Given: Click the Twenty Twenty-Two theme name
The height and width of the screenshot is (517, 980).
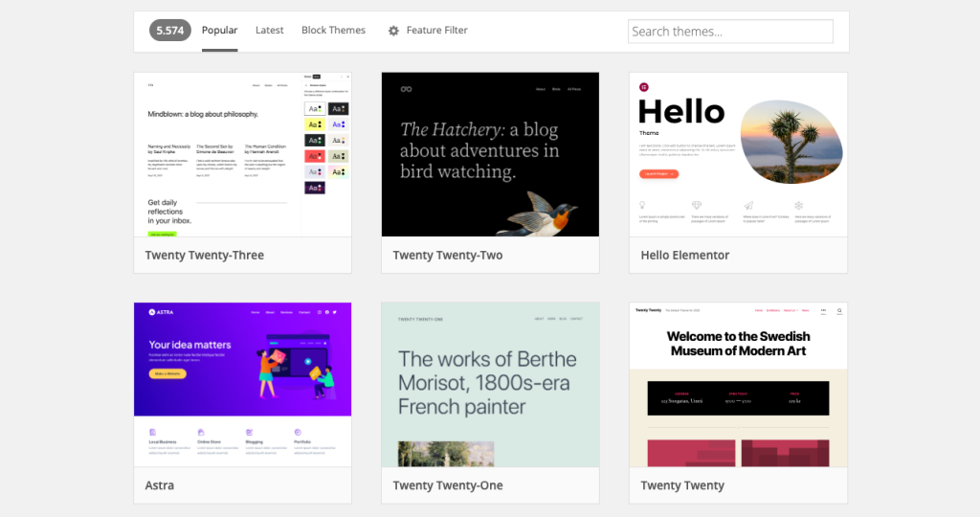Looking at the screenshot, I should pyautogui.click(x=448, y=255).
